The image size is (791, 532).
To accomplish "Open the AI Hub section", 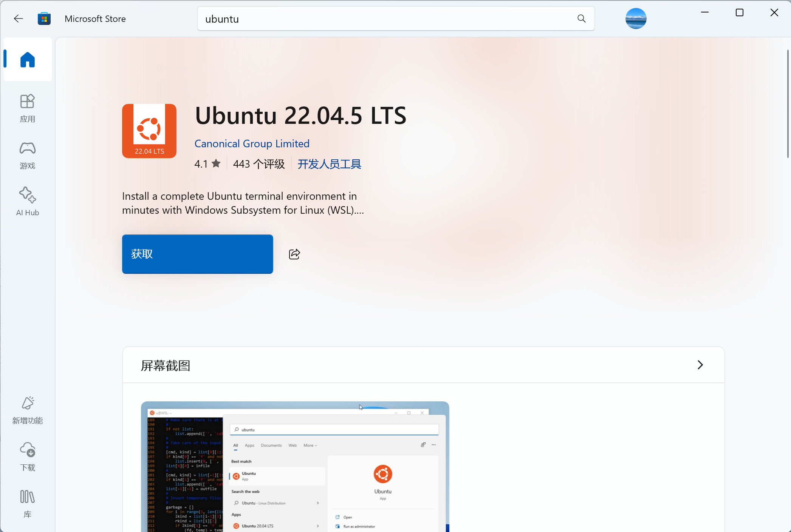I will pyautogui.click(x=27, y=201).
